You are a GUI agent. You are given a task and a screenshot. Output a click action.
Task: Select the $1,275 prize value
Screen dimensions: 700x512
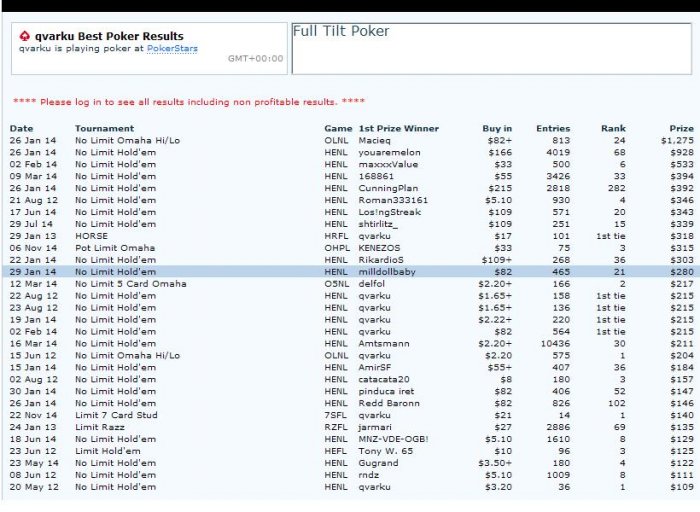(677, 141)
